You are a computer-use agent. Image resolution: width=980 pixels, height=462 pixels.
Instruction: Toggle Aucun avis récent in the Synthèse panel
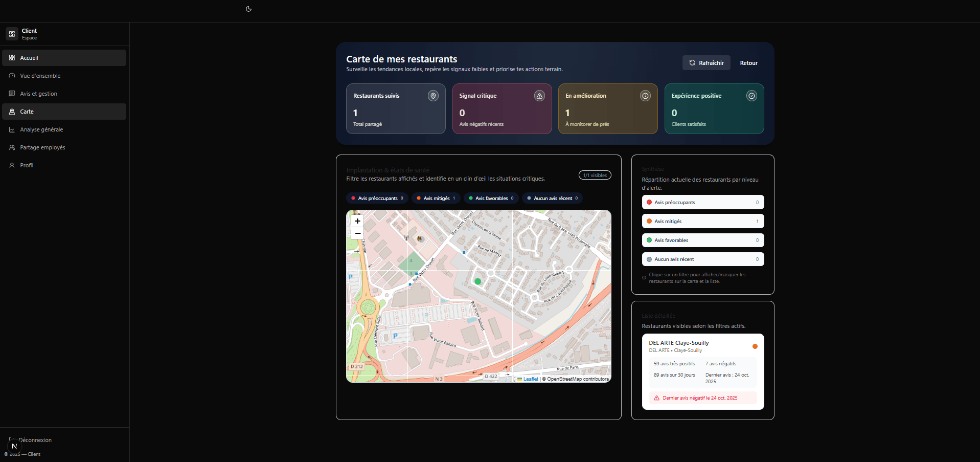702,259
